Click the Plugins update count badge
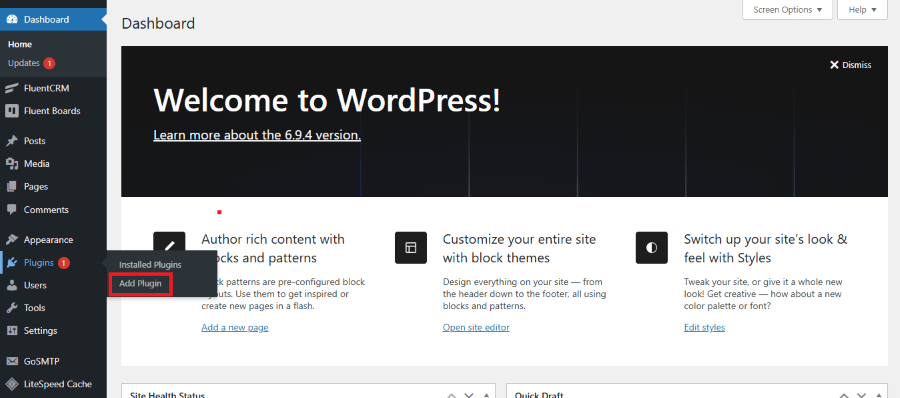 64,263
